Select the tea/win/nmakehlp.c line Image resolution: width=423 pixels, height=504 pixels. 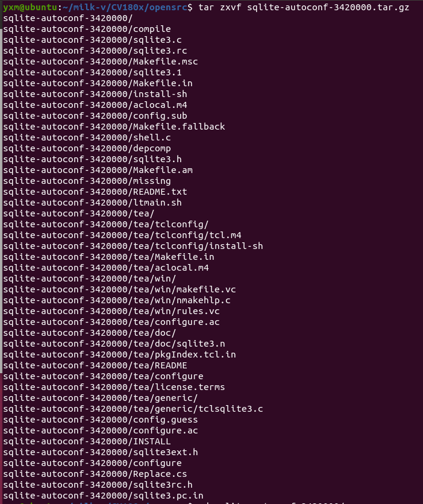[x=116, y=301]
